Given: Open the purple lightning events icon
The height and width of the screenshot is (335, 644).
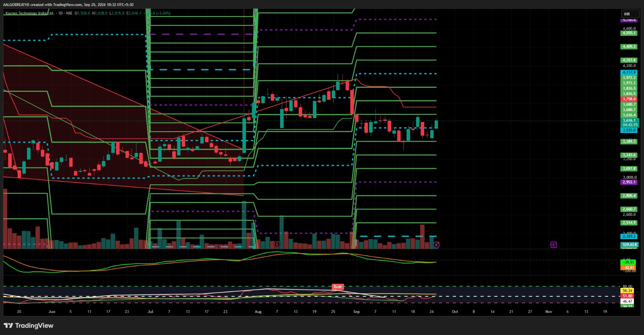Looking at the screenshot, I should pos(436,244).
